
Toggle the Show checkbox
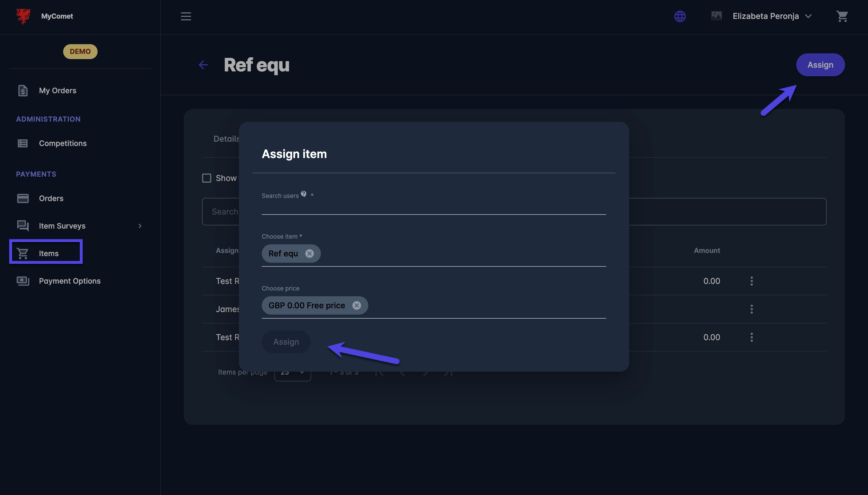click(207, 178)
